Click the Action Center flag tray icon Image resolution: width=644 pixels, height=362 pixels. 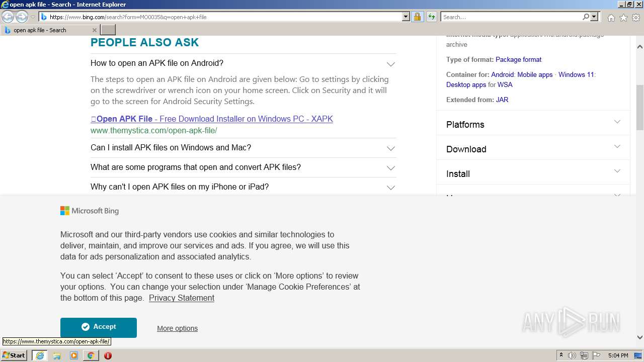[596, 355]
